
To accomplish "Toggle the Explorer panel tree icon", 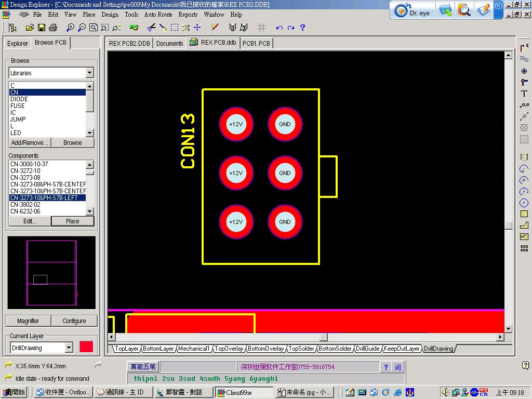I will [x=12, y=28].
